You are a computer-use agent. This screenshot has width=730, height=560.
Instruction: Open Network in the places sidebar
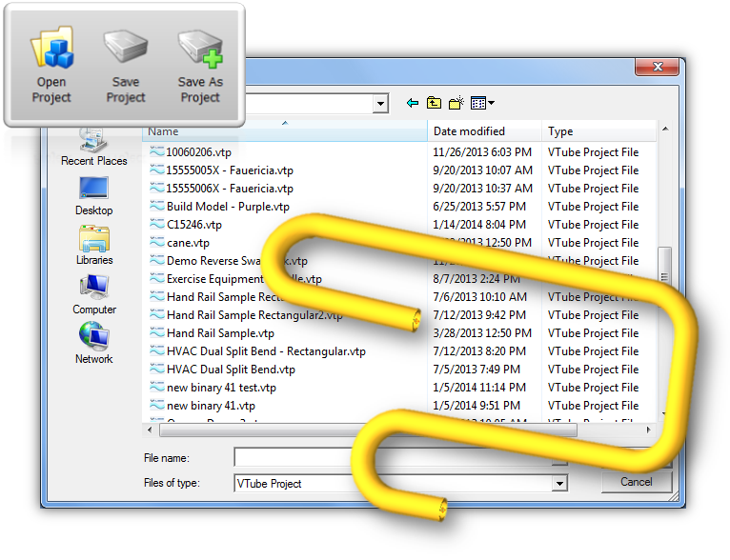coord(93,344)
